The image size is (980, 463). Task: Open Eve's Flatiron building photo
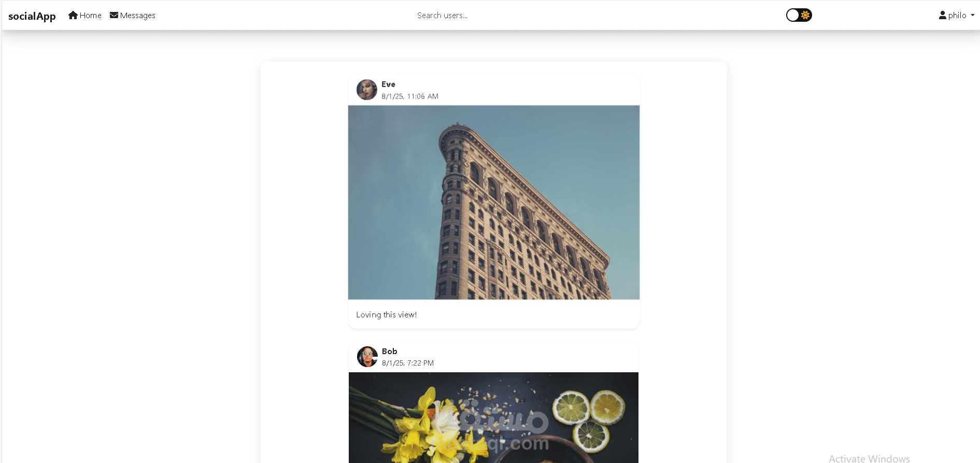[494, 202]
